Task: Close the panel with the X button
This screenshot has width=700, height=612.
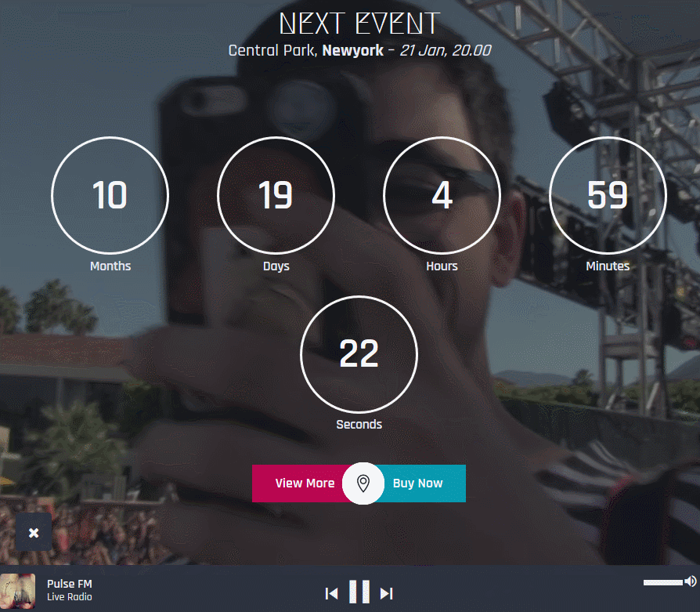Action: click(x=34, y=532)
